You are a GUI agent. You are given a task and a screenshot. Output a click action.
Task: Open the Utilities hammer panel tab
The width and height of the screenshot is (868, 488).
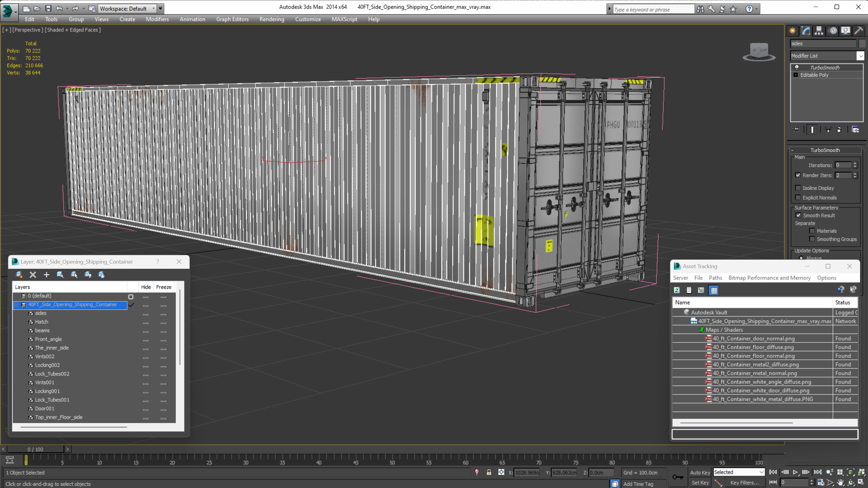coord(858,31)
